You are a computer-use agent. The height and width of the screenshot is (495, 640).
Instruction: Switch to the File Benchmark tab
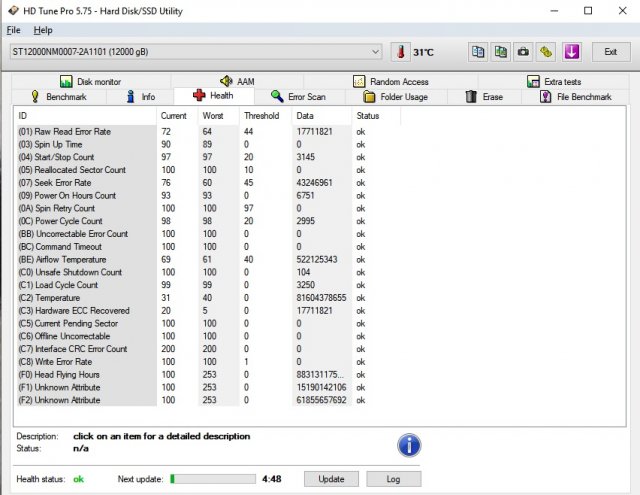(x=576, y=97)
